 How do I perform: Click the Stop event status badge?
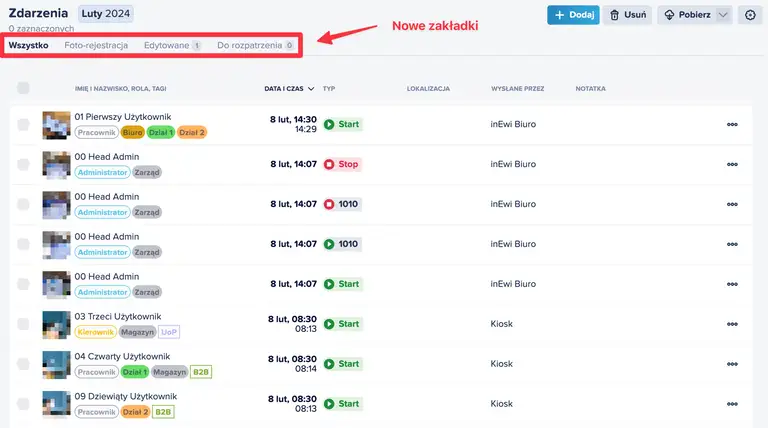[342, 164]
